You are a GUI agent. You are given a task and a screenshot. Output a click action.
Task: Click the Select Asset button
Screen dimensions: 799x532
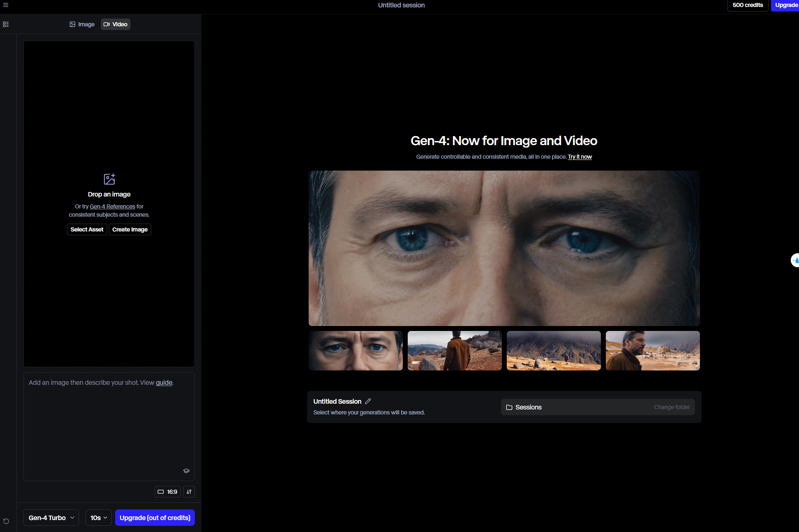87,229
